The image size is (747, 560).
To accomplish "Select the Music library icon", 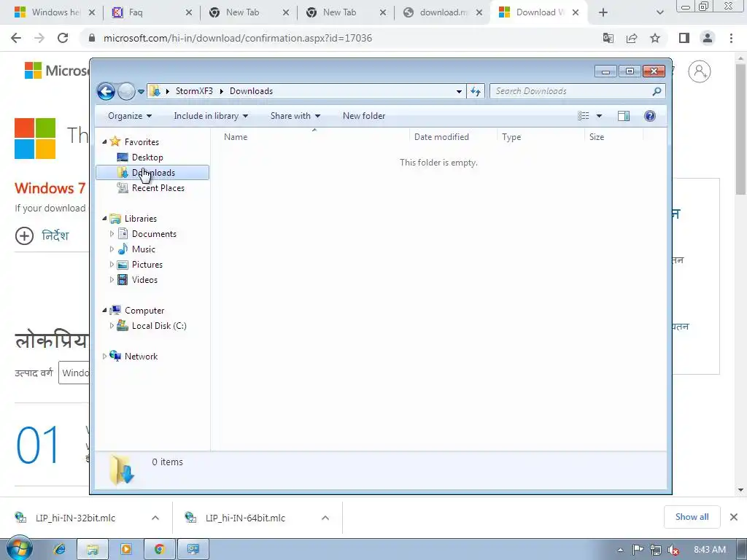I will [x=123, y=249].
